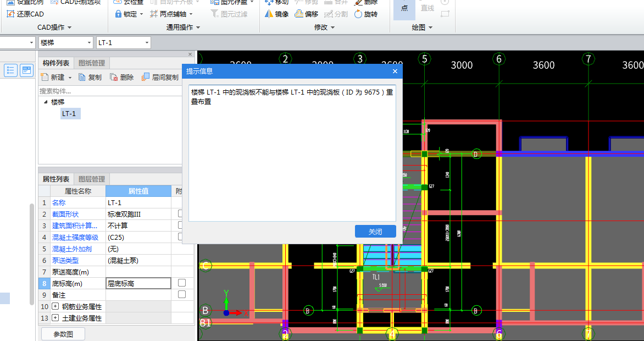Select the 旋转 rotate tool

(x=365, y=14)
